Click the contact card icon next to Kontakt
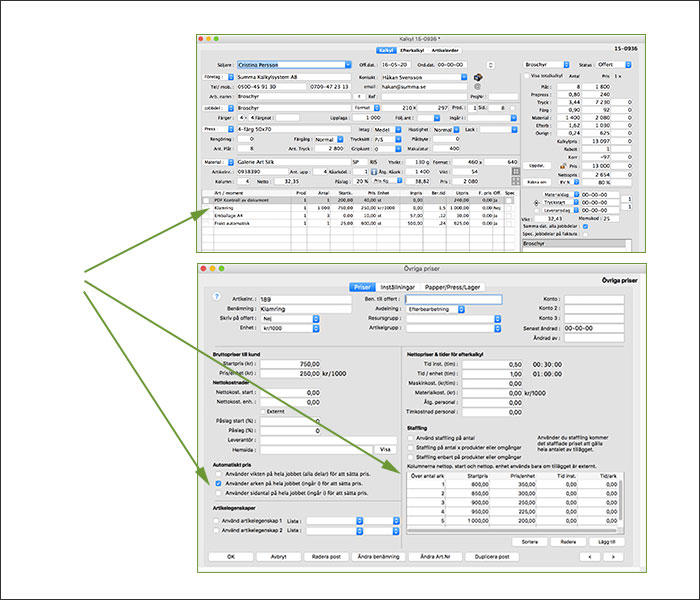This screenshot has height=600, width=700. [x=478, y=77]
